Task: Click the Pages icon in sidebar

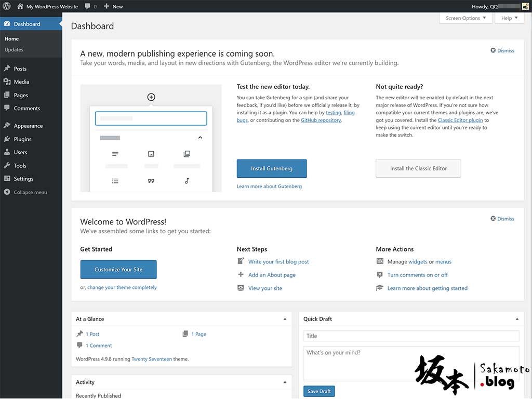Action: [x=7, y=95]
